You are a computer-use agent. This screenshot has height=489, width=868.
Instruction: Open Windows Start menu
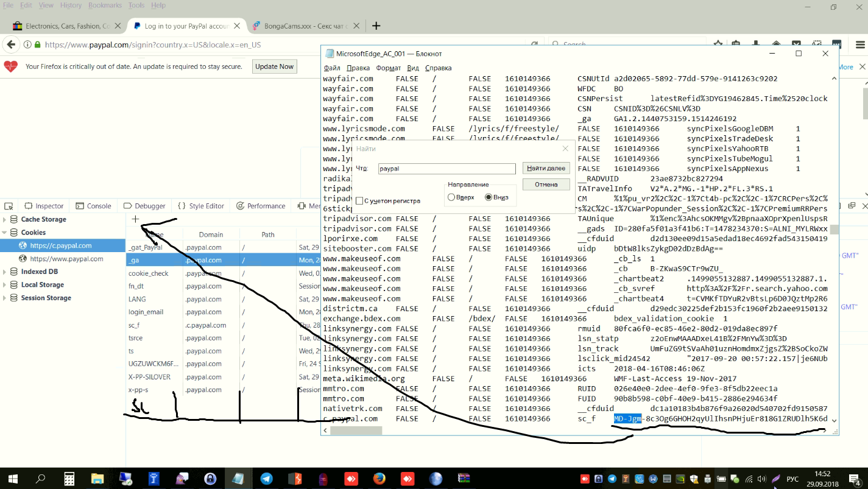(x=12, y=479)
